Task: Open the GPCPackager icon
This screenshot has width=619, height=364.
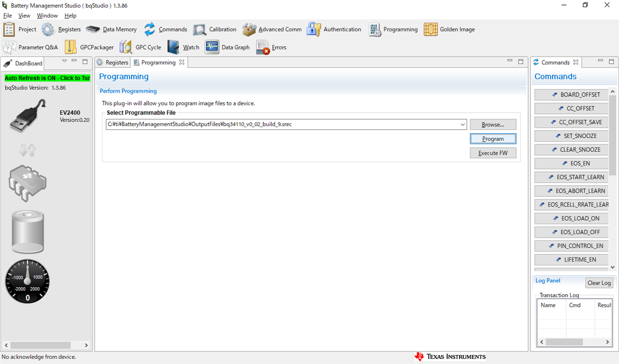Action: tap(70, 47)
